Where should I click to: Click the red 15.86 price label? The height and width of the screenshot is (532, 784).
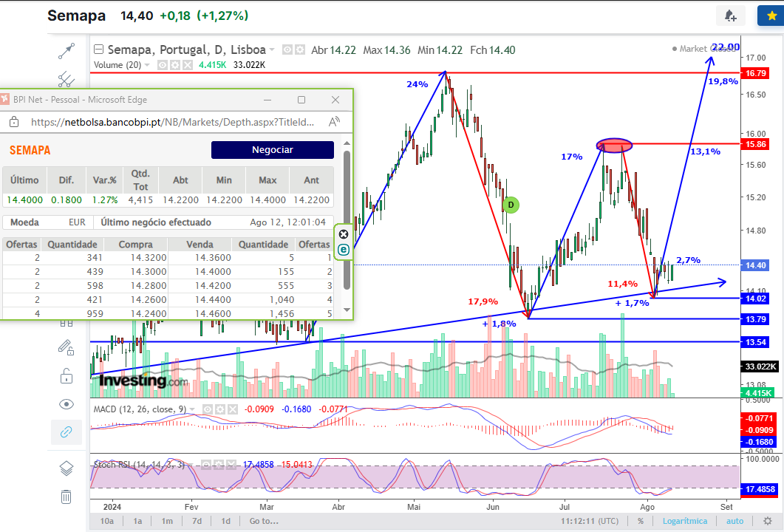[755, 144]
